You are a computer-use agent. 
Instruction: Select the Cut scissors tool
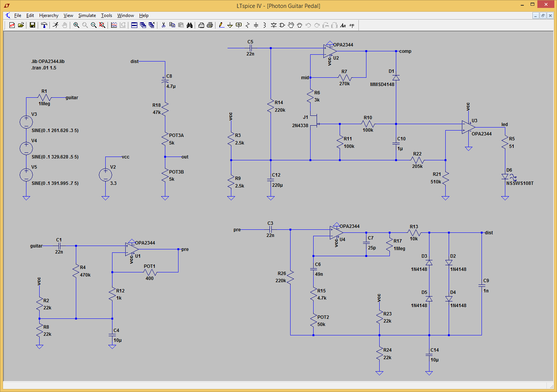[x=163, y=25]
